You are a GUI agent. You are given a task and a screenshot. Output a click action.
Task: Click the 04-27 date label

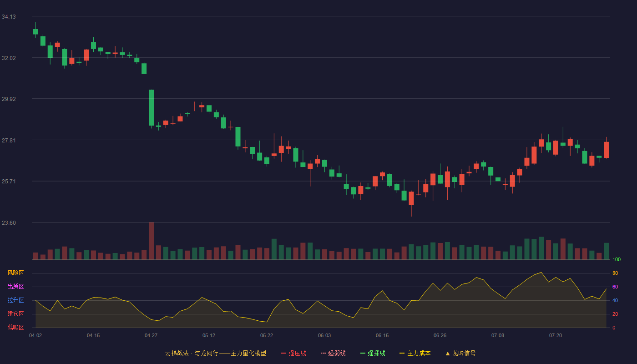[151, 335]
